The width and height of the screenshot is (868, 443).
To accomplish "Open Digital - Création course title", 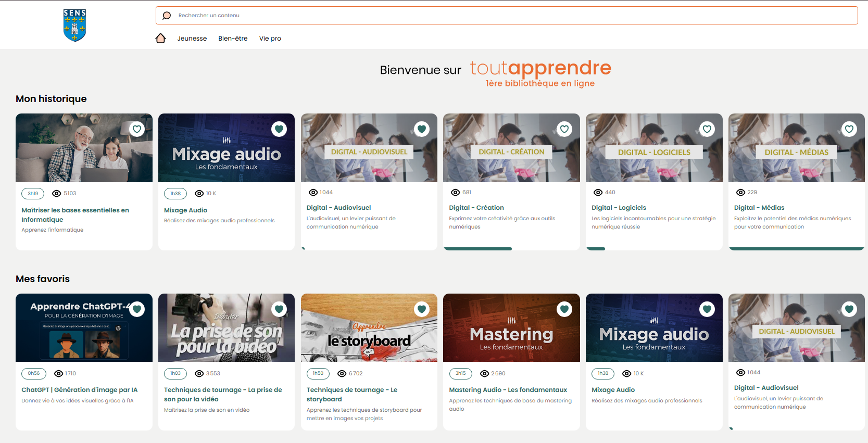I will point(476,208).
